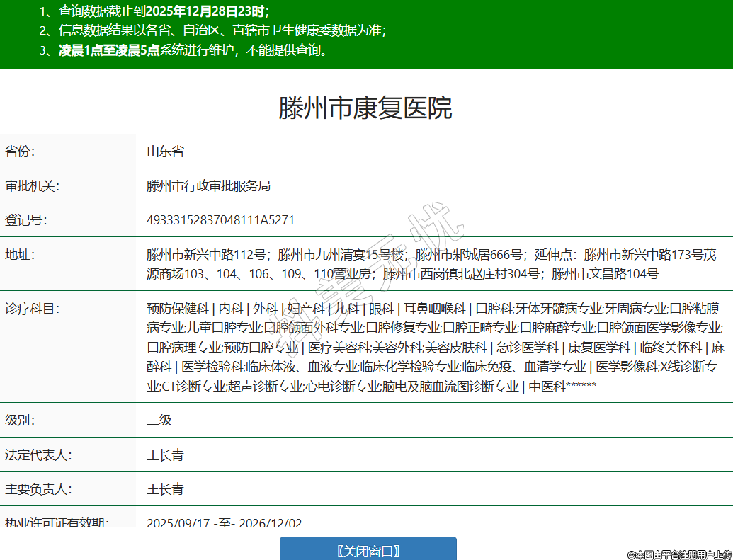Click the 滕州市行政审批服务局 value text
This screenshot has width=733, height=560.
(x=208, y=186)
